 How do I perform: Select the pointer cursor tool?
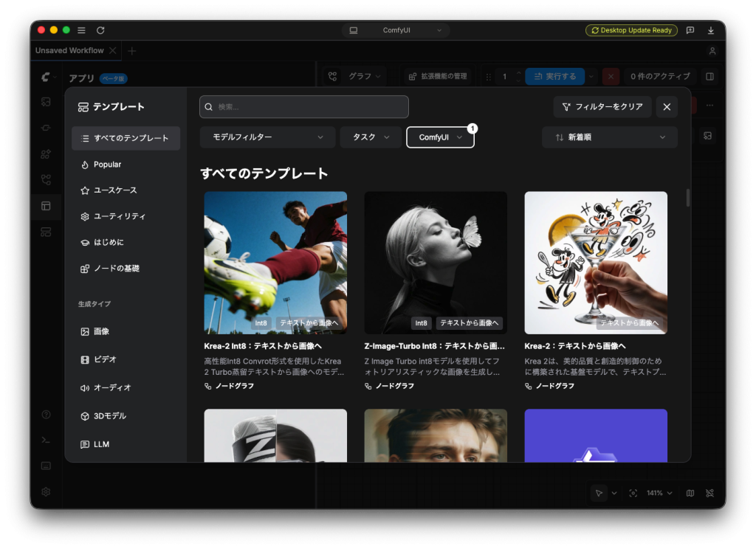tap(599, 493)
